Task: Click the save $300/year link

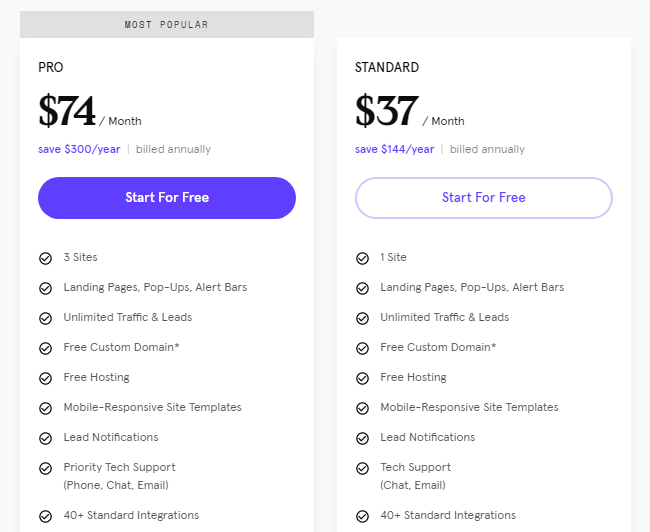Action: (x=79, y=149)
